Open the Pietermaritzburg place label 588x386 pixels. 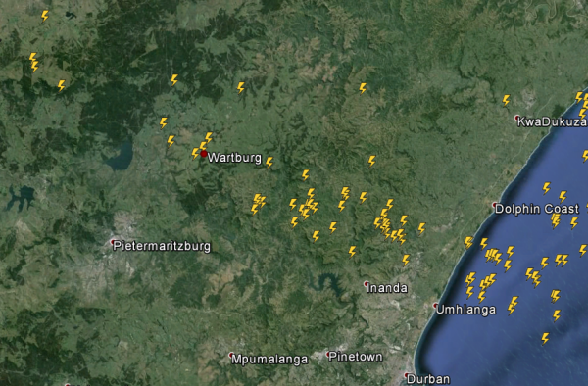point(162,246)
